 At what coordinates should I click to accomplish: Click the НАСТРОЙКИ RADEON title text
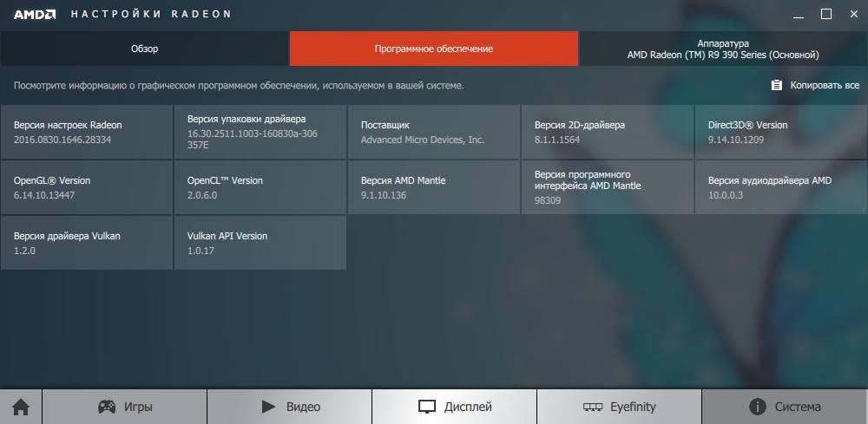point(151,15)
